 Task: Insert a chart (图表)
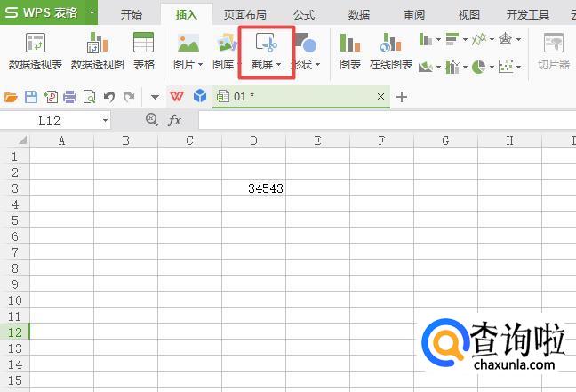click(350, 52)
